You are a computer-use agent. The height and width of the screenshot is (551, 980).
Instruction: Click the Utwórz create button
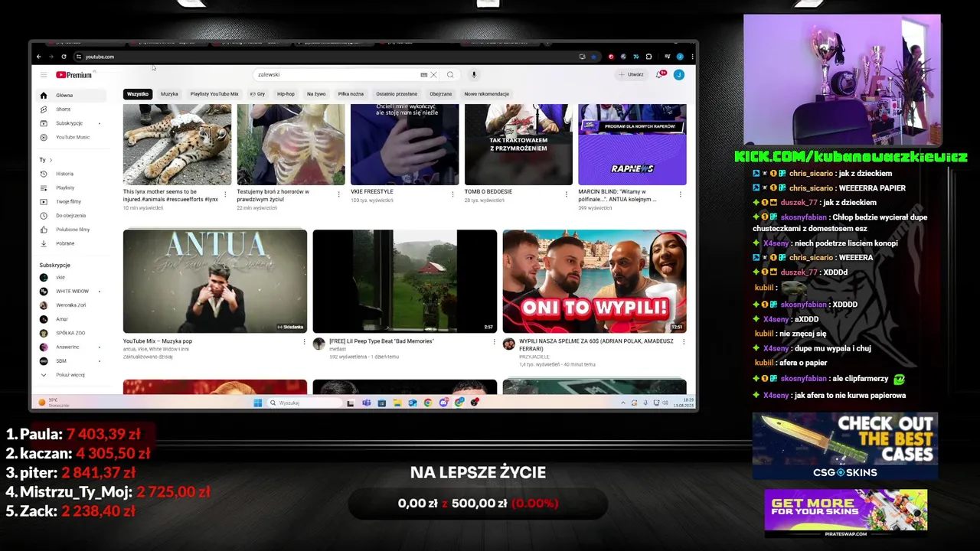(632, 74)
